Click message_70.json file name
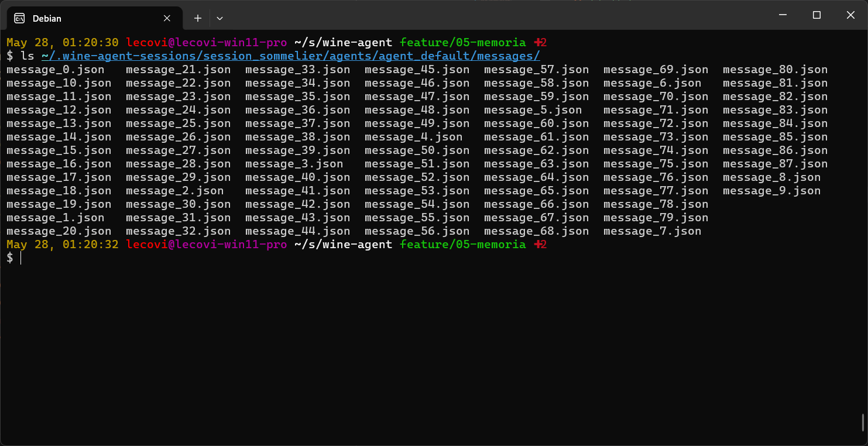The width and height of the screenshot is (868, 446). click(656, 97)
